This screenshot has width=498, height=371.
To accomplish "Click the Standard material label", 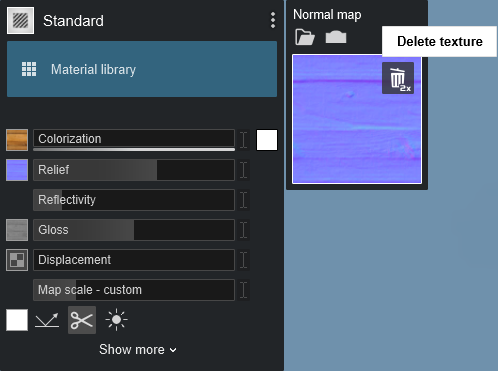I will [73, 21].
